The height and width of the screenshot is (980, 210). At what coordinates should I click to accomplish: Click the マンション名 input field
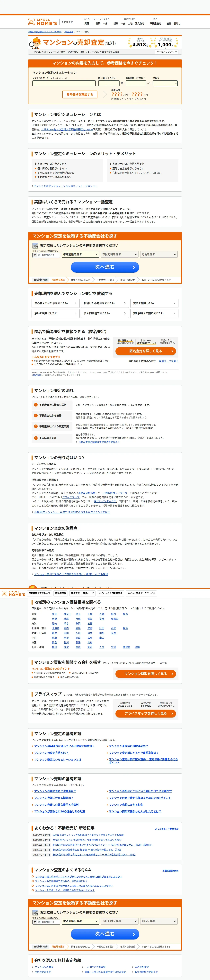(64, 83)
